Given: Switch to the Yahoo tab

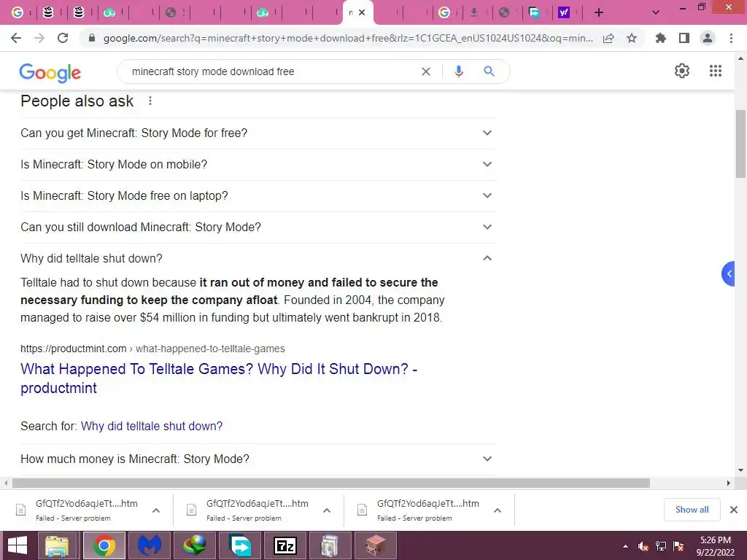Looking at the screenshot, I should (564, 13).
